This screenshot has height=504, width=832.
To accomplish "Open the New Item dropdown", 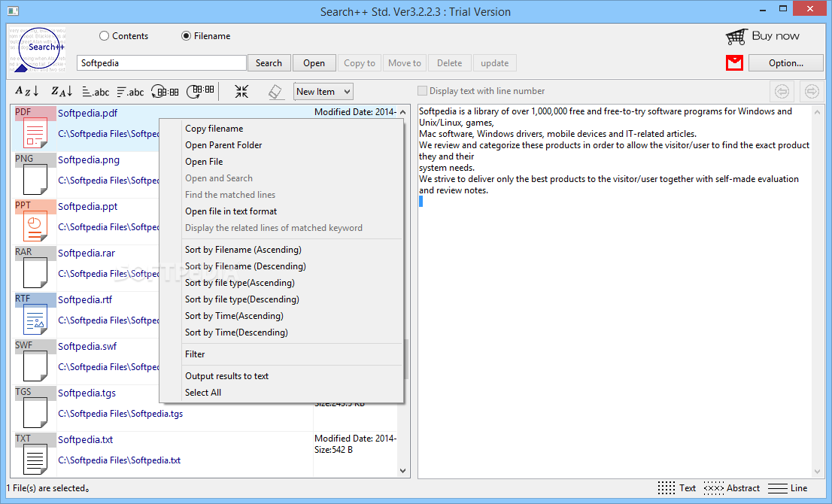I will [323, 91].
